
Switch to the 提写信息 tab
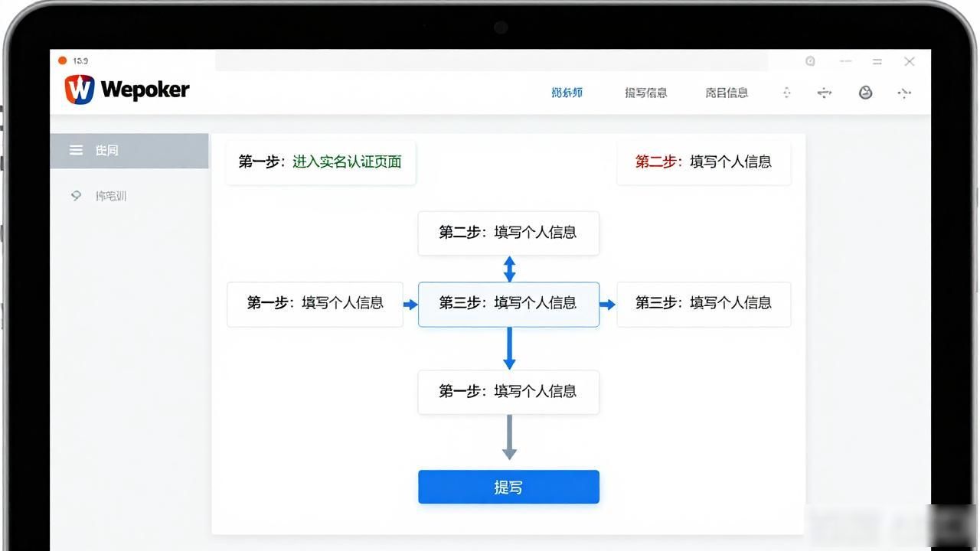[x=646, y=93]
